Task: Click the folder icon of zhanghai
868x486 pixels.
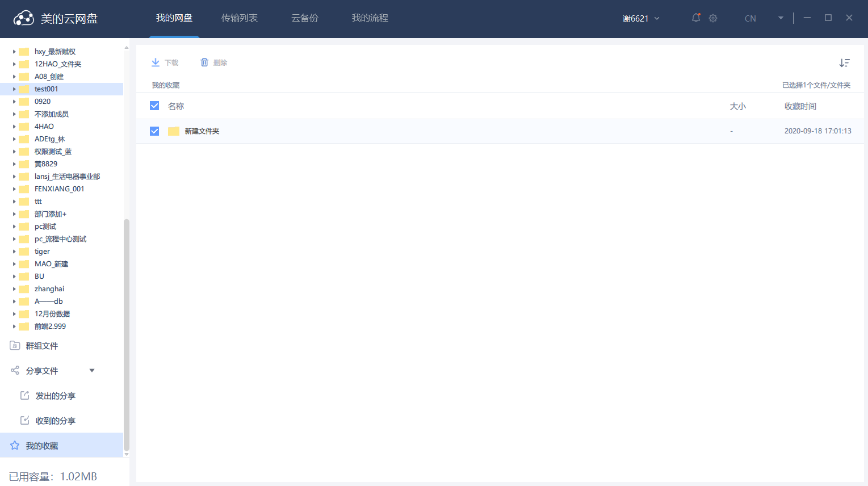Action: (x=24, y=289)
